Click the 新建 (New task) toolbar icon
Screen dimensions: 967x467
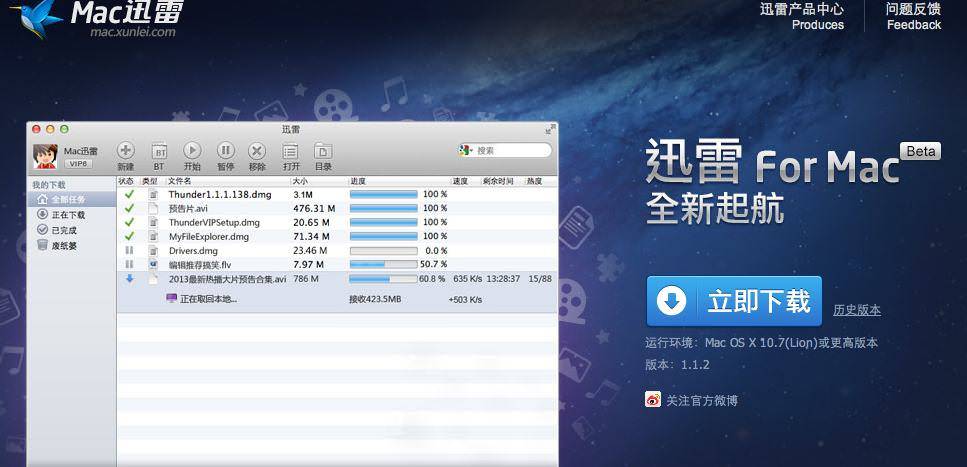point(125,150)
